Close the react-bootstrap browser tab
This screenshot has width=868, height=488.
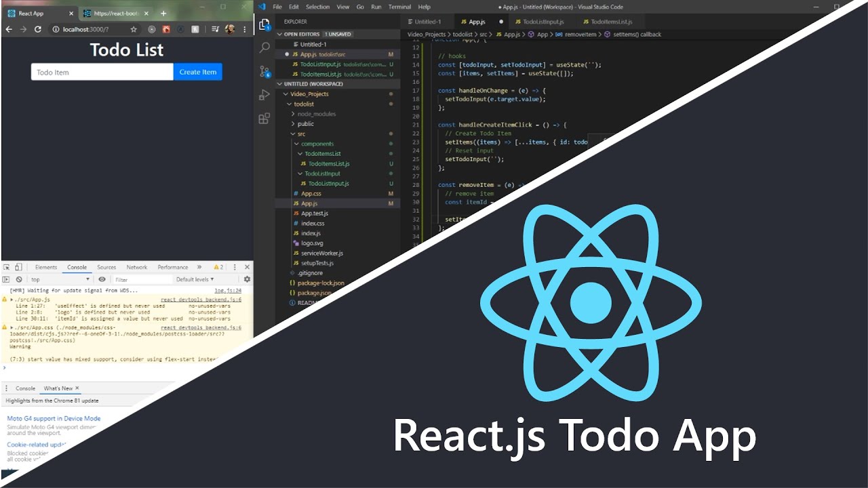coord(146,14)
